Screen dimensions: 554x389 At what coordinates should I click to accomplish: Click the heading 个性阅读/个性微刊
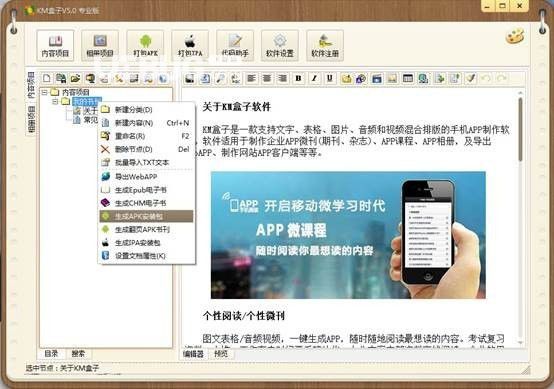pos(244,316)
